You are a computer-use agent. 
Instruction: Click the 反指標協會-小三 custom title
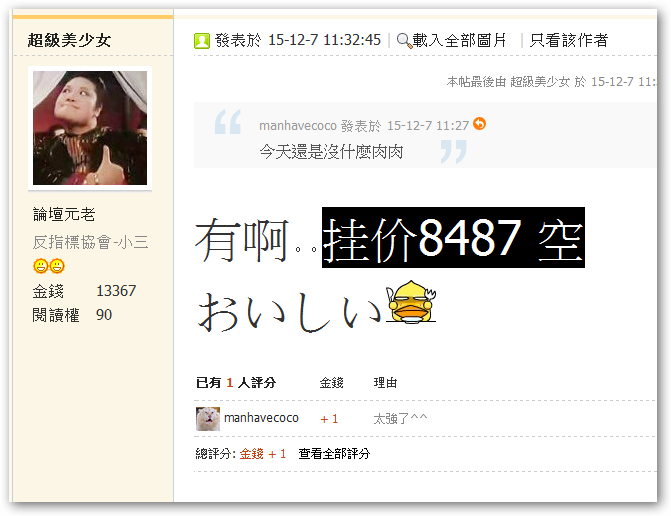pyautogui.click(x=90, y=242)
